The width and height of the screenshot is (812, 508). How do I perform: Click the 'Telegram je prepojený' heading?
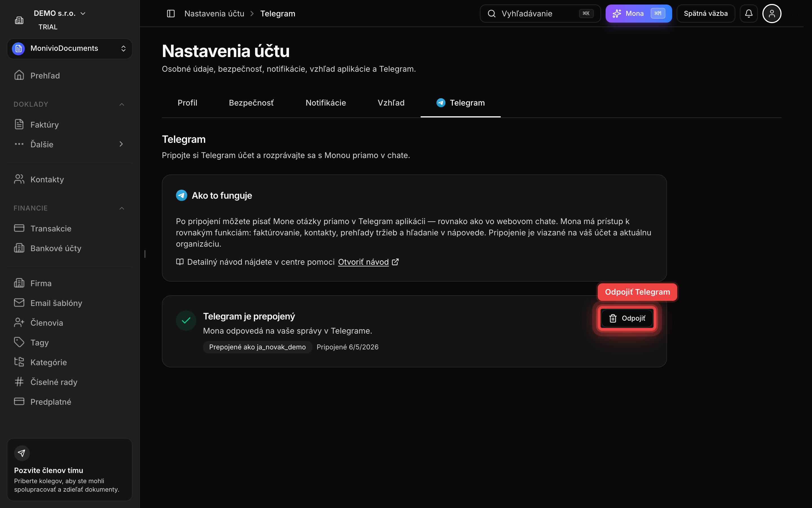pos(249,316)
